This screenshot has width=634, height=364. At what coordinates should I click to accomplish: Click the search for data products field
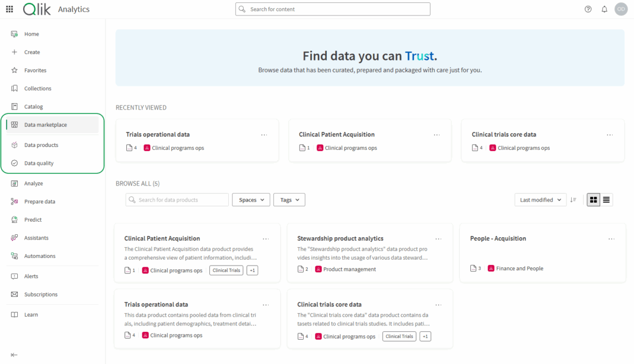pyautogui.click(x=176, y=199)
